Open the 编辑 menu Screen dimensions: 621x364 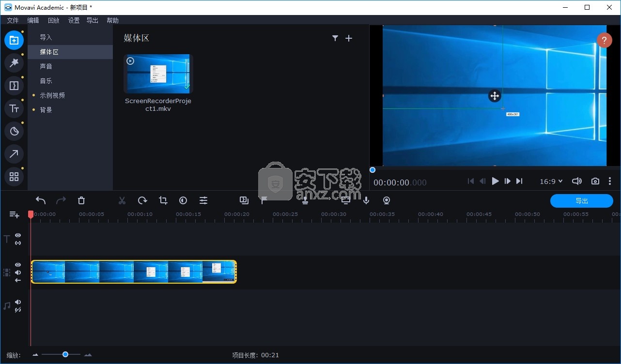click(x=33, y=20)
